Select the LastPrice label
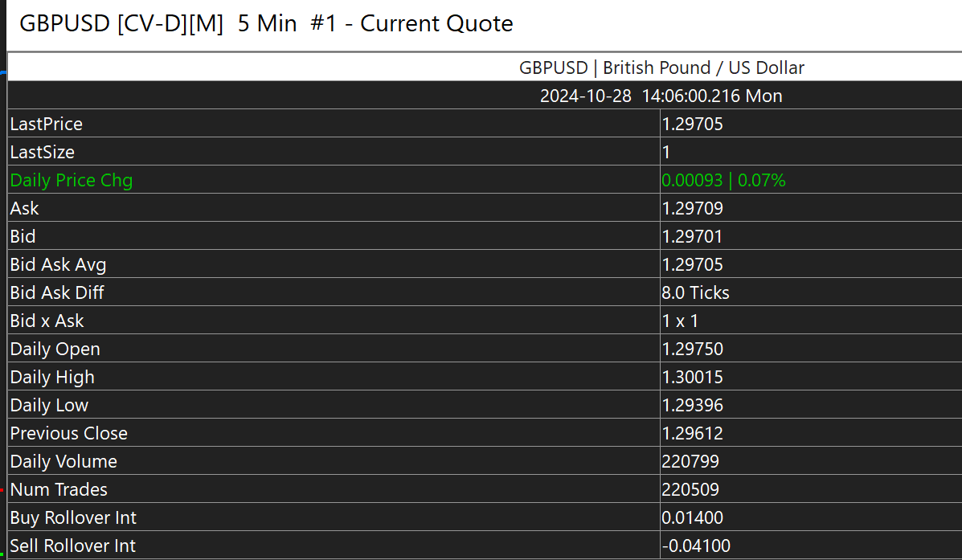 [x=47, y=124]
